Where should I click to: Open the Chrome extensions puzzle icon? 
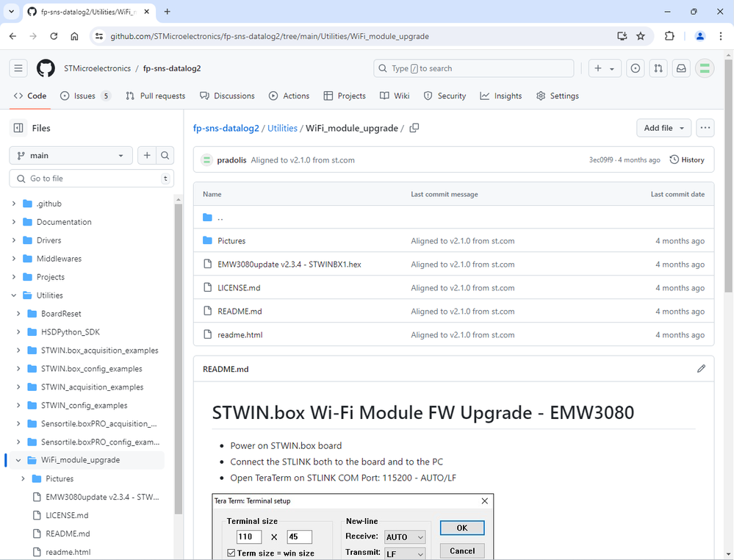pyautogui.click(x=669, y=36)
